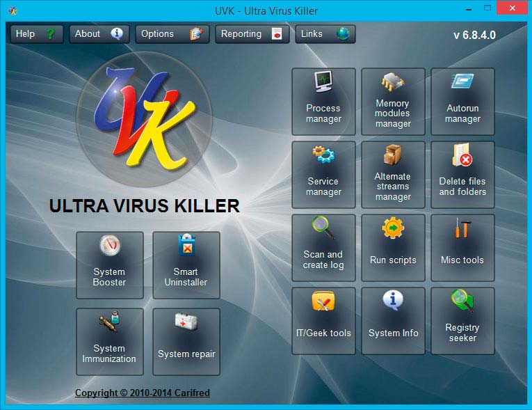Open Misc tools section
The width and height of the screenshot is (532, 410).
click(462, 248)
